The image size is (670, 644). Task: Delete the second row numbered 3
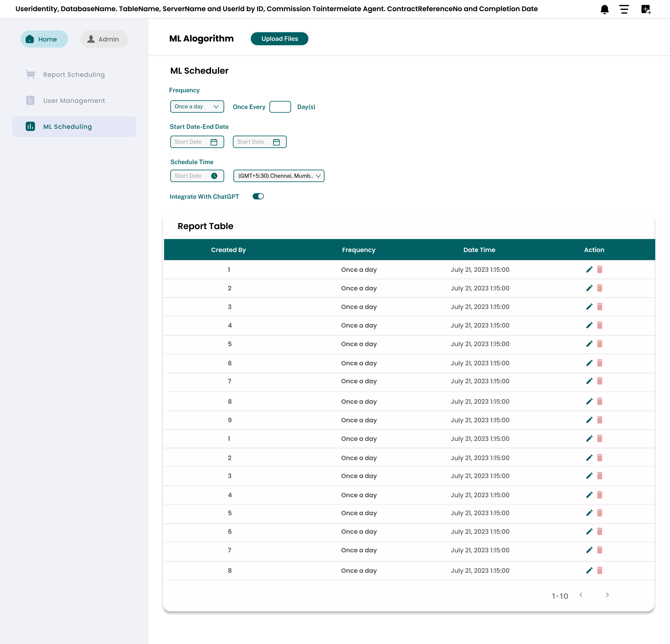[x=600, y=475]
